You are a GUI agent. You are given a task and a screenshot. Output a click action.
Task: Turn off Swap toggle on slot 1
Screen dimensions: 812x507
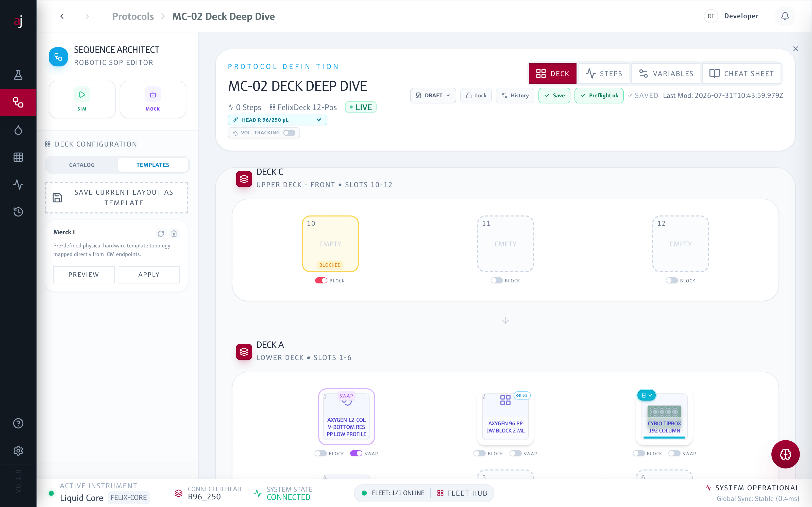click(356, 453)
